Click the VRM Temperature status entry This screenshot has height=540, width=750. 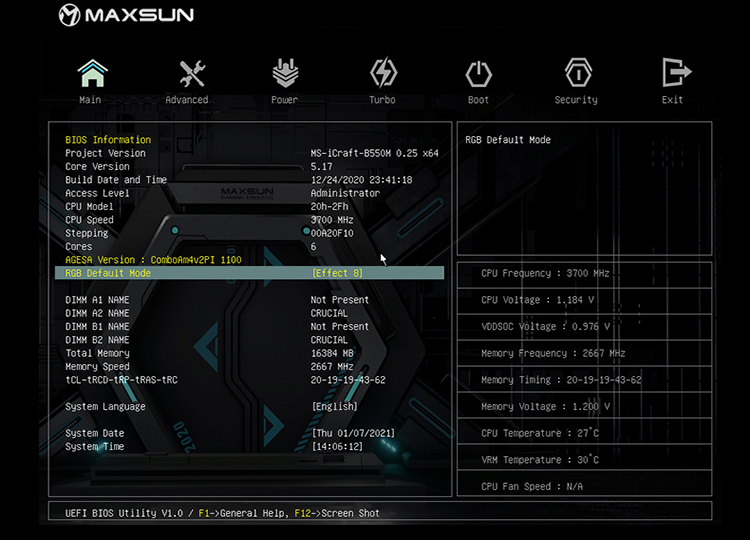pyautogui.click(x=540, y=460)
